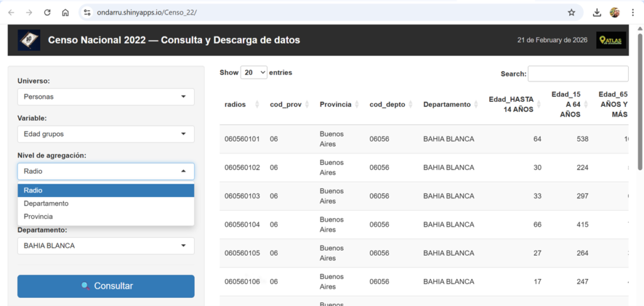Click the browser back arrow
This screenshot has height=306, width=644.
tap(11, 12)
